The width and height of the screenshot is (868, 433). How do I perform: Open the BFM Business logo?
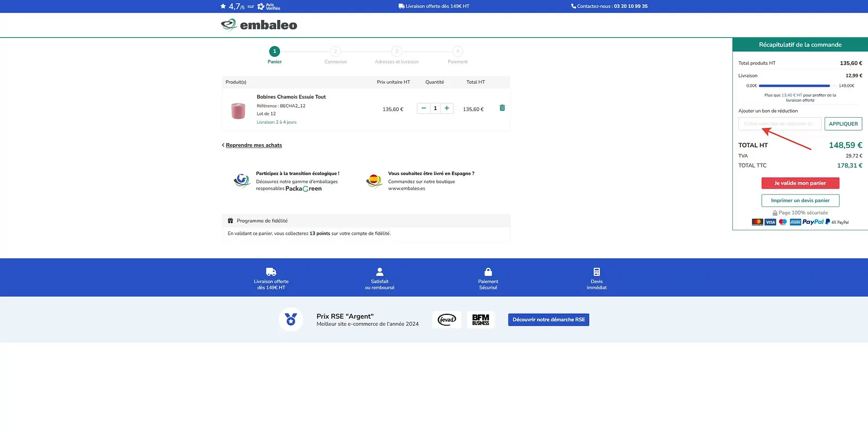(481, 320)
